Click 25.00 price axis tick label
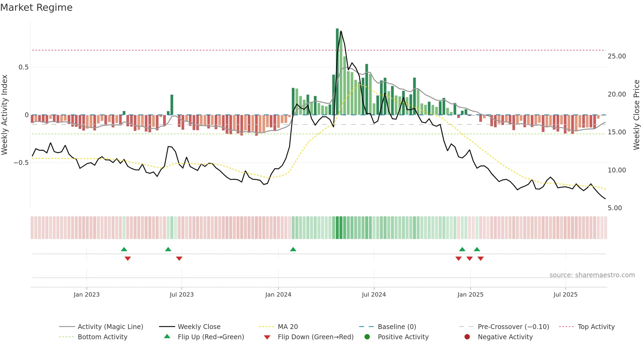Image resolution: width=644 pixels, height=362 pixels. (617, 56)
